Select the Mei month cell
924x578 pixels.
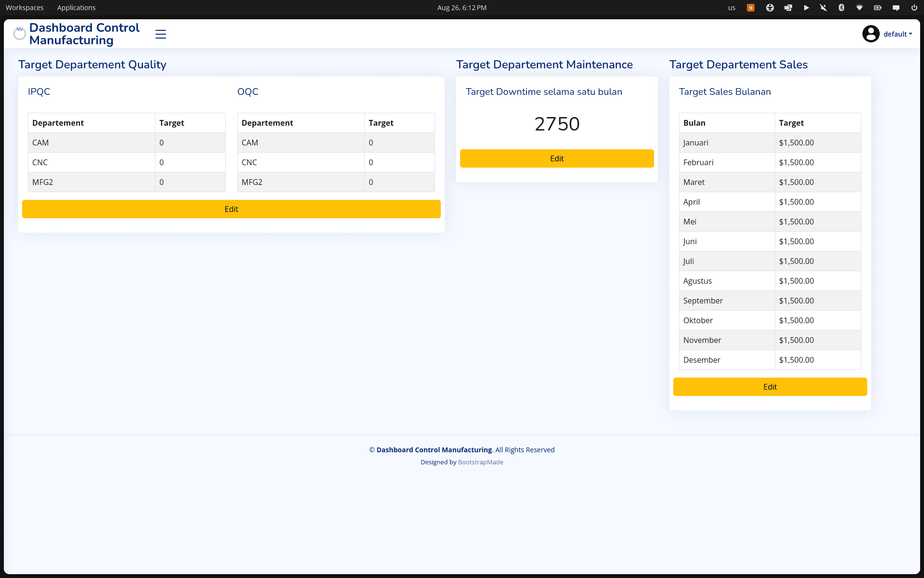click(x=727, y=222)
